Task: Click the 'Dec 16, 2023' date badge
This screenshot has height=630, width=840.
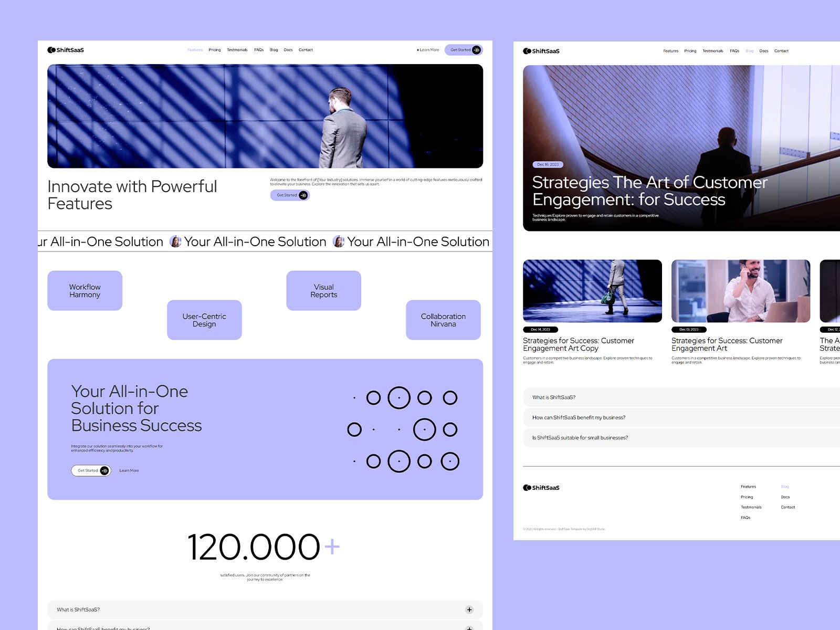Action: pos(548,164)
